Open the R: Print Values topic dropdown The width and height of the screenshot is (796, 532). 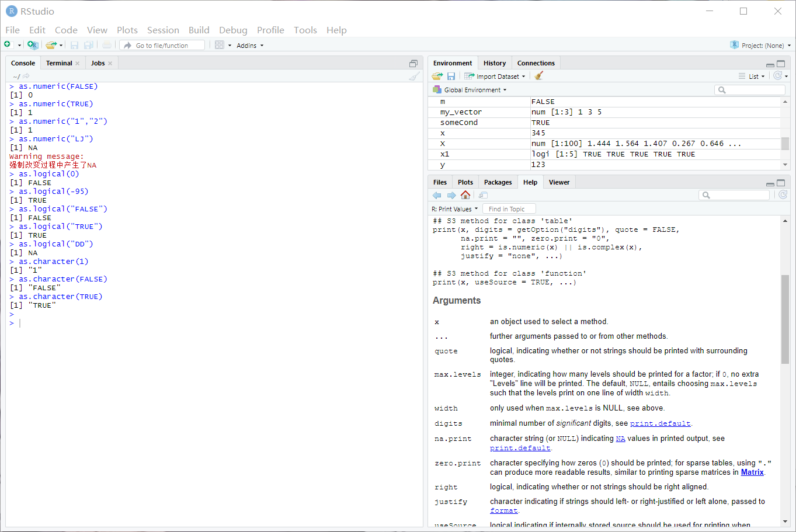(x=455, y=209)
